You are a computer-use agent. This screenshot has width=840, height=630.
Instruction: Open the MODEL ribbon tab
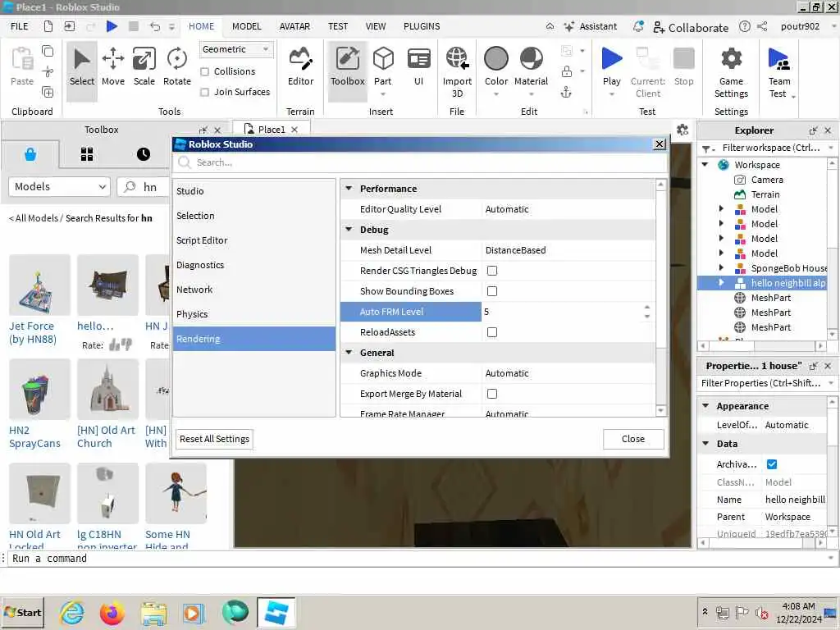(246, 26)
